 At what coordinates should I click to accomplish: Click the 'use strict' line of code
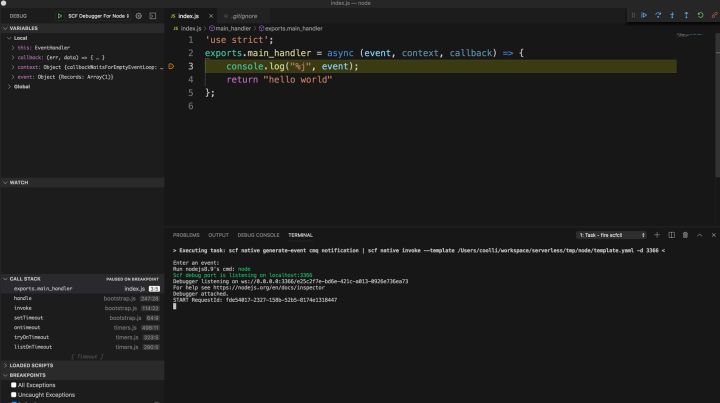(x=239, y=40)
